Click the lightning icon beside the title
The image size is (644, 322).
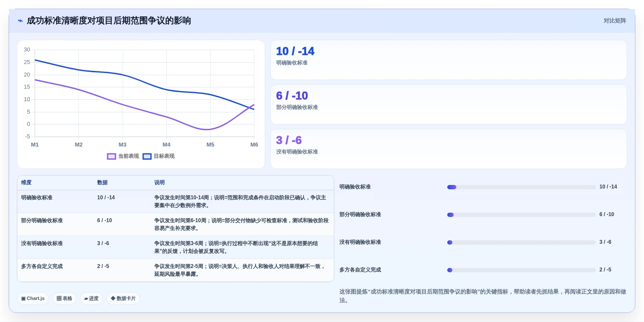pos(20,21)
